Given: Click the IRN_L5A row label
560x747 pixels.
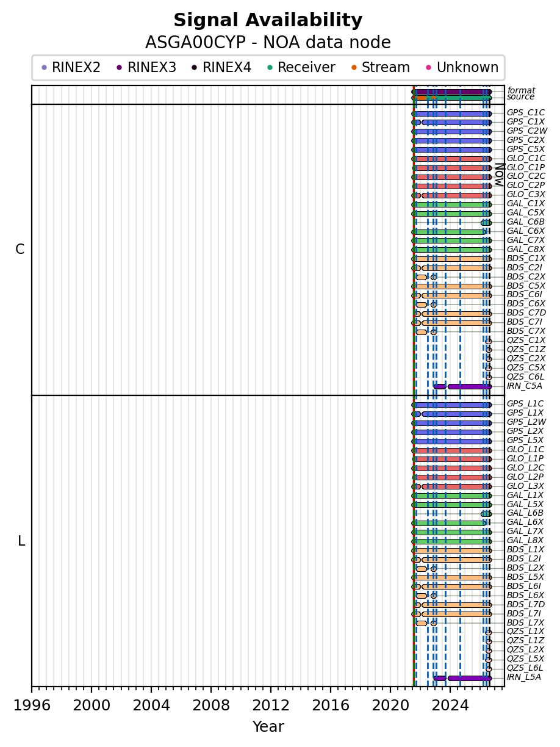Looking at the screenshot, I should [524, 677].
